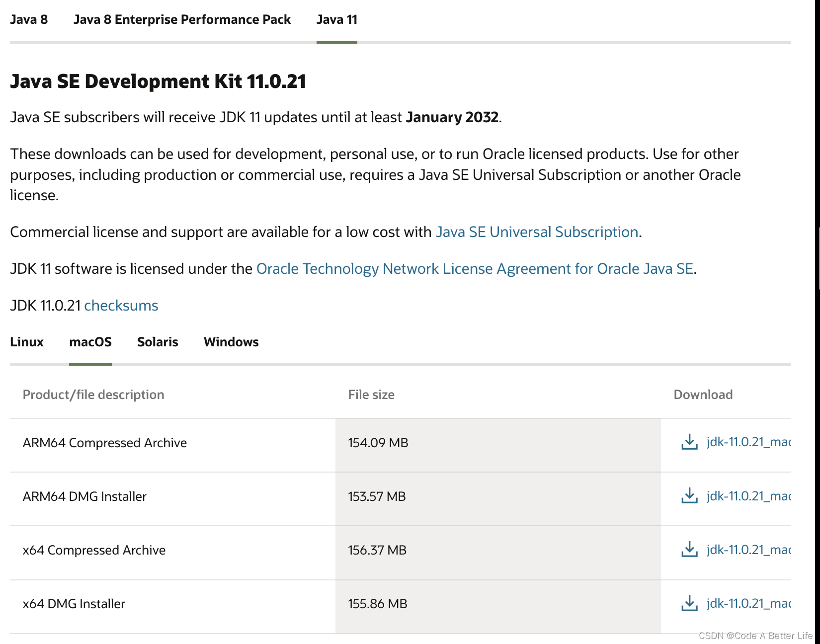Click the 'Java SE Development Kit 11.0.21' heading

158,81
